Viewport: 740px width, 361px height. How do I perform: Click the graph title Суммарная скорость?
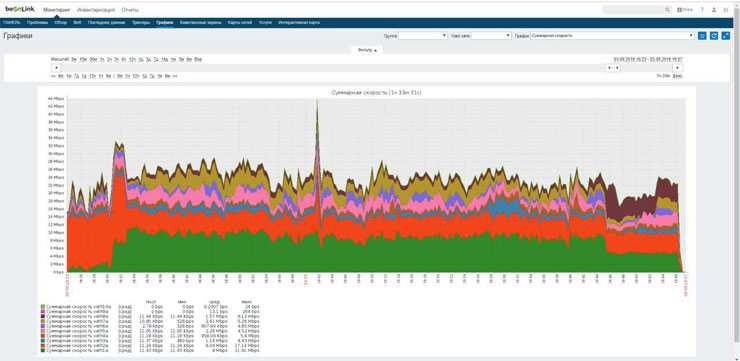377,93
